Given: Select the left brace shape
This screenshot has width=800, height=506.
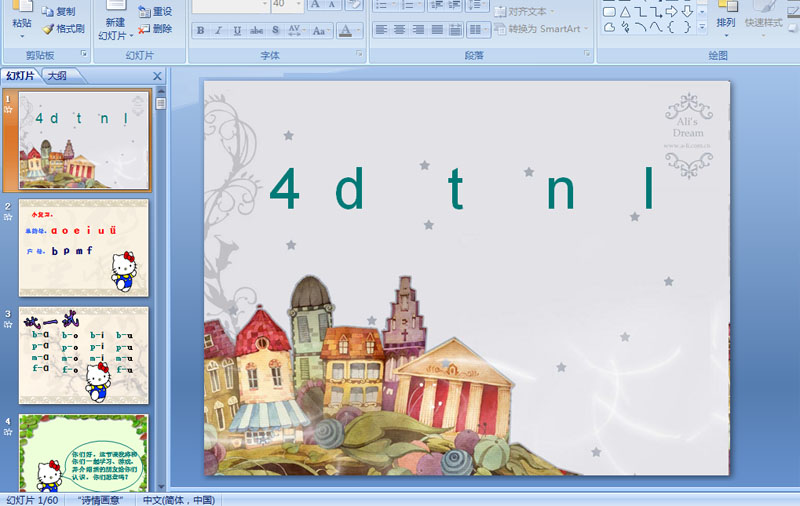Looking at the screenshot, I should click(671, 27).
